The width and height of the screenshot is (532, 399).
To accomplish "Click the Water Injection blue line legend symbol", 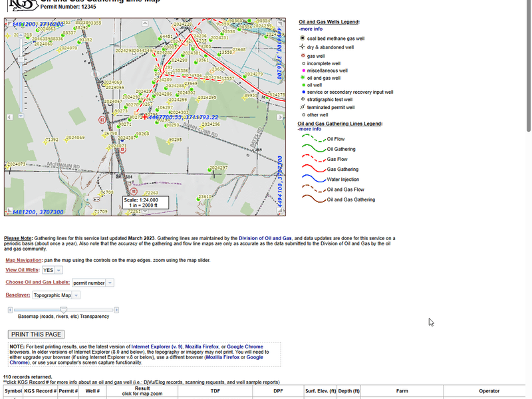I will pyautogui.click(x=314, y=178).
